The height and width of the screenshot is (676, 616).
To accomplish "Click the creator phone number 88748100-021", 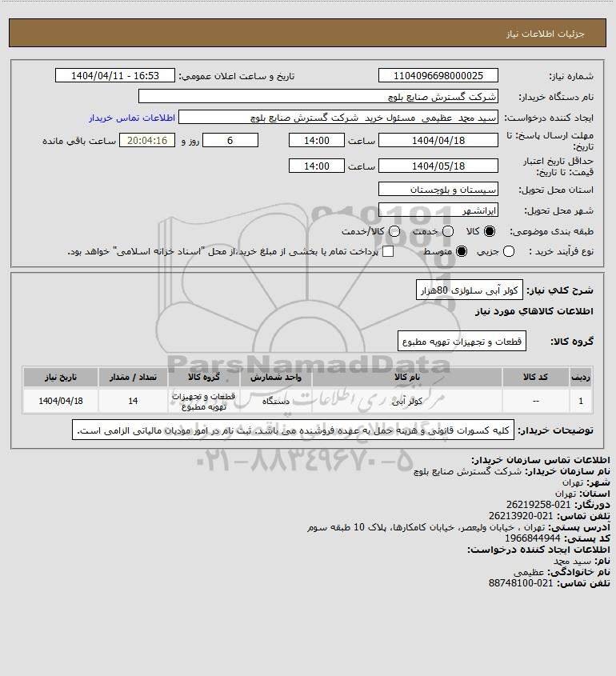I will coord(521,583).
